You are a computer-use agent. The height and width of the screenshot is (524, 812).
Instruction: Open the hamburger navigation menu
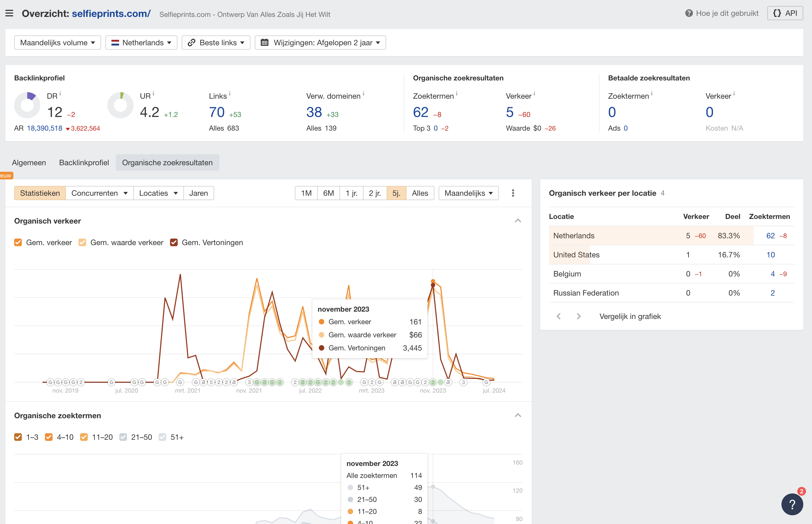click(10, 13)
